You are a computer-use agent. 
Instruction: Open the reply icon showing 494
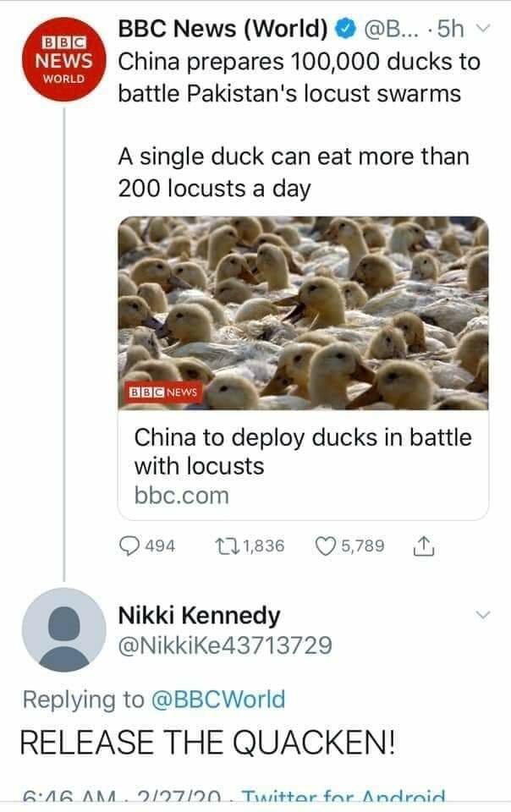point(129,546)
